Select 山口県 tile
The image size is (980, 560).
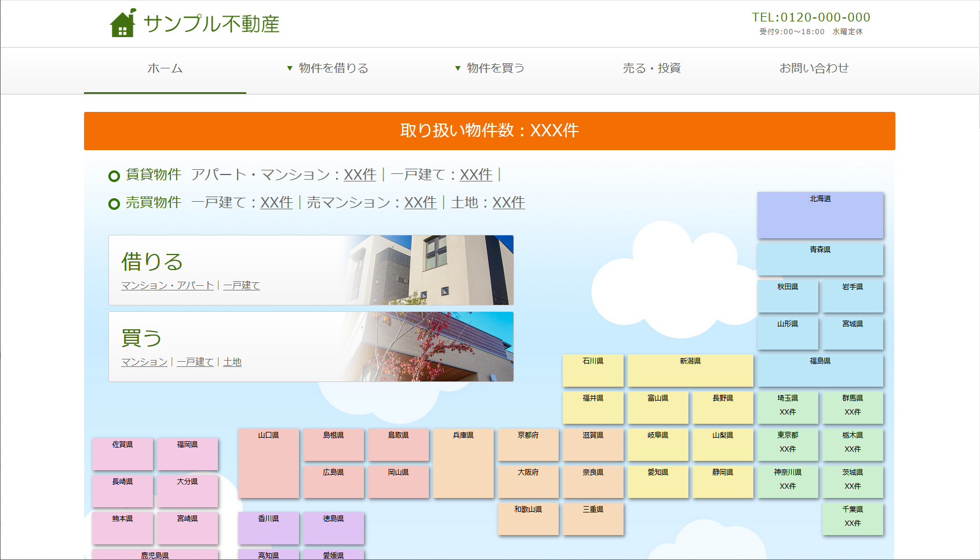tap(268, 463)
